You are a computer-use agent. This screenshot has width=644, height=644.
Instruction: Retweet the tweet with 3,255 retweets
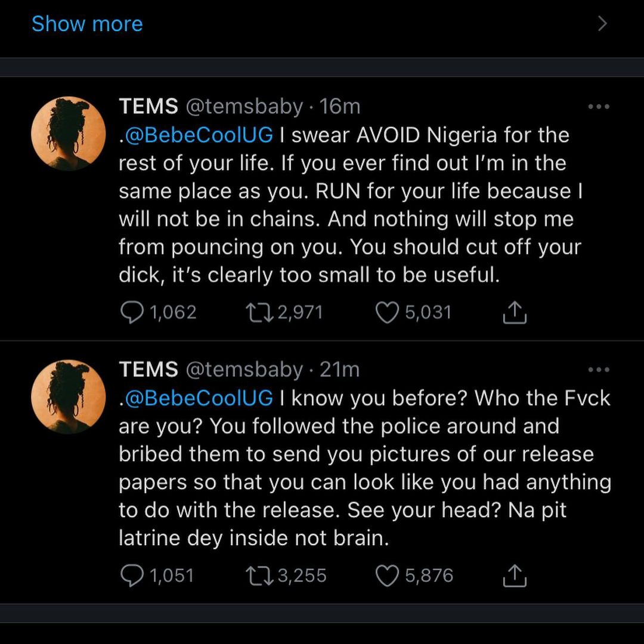click(x=258, y=575)
